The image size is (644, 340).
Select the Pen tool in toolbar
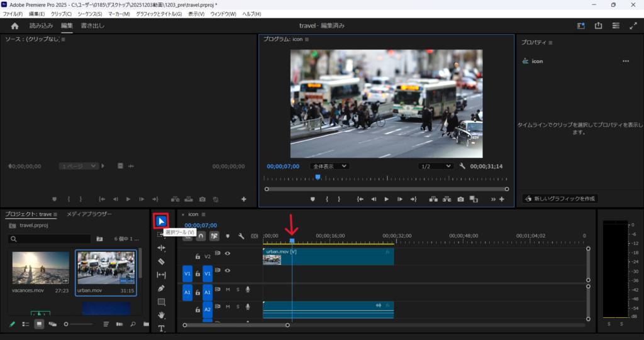point(162,288)
